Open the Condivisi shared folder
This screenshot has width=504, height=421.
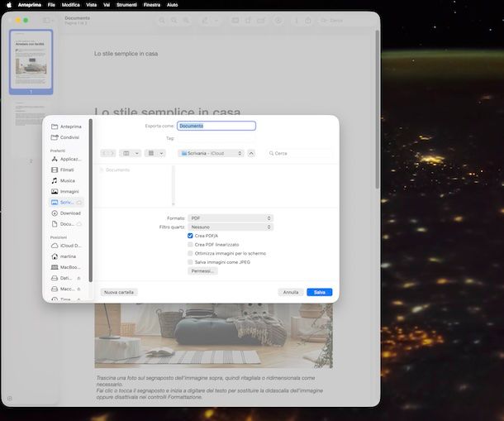pos(65,137)
